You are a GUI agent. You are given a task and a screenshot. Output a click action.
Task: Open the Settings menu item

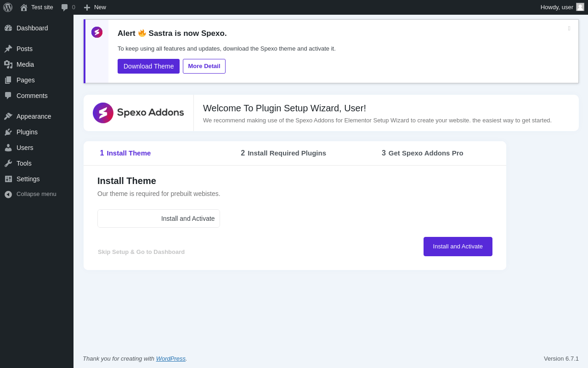point(28,179)
